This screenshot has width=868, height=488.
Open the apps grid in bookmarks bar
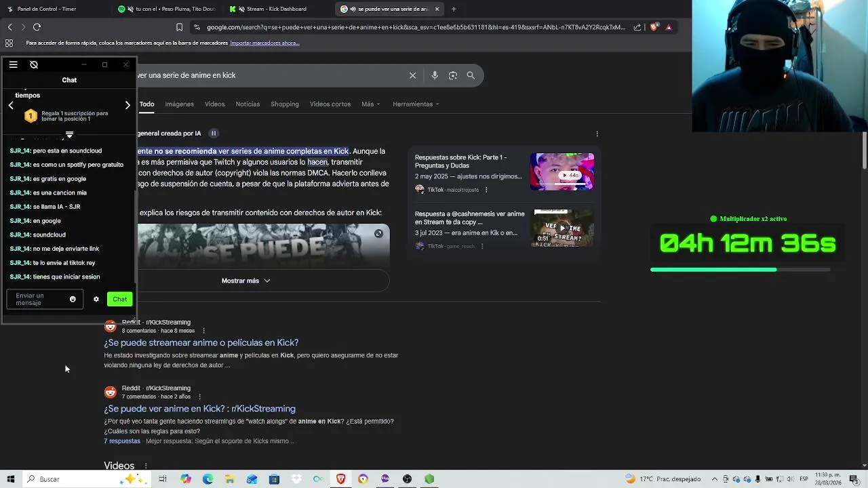coord(9,43)
